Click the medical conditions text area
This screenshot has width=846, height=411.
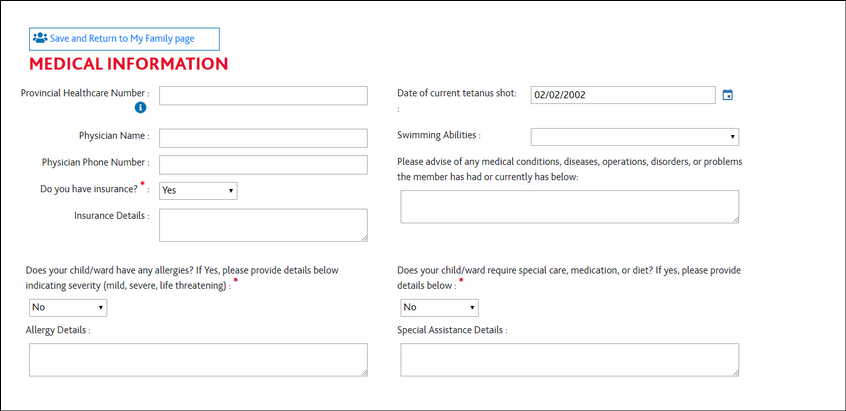click(x=569, y=207)
